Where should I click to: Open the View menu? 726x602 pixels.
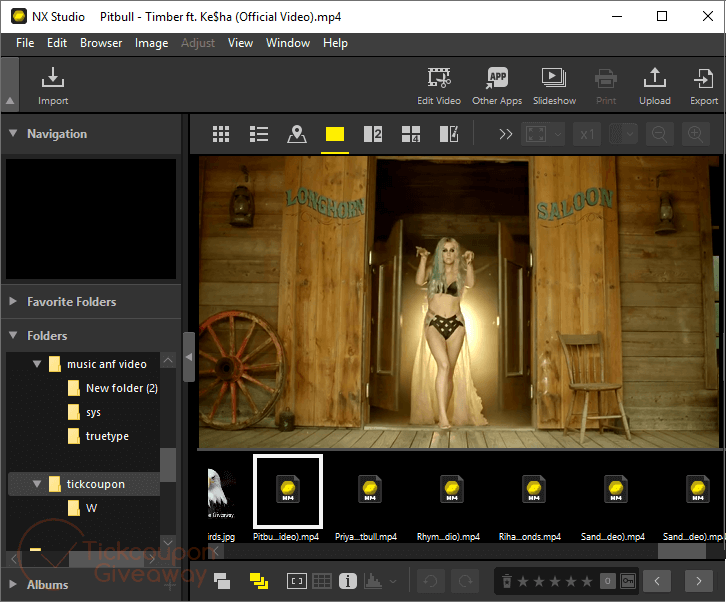(240, 43)
